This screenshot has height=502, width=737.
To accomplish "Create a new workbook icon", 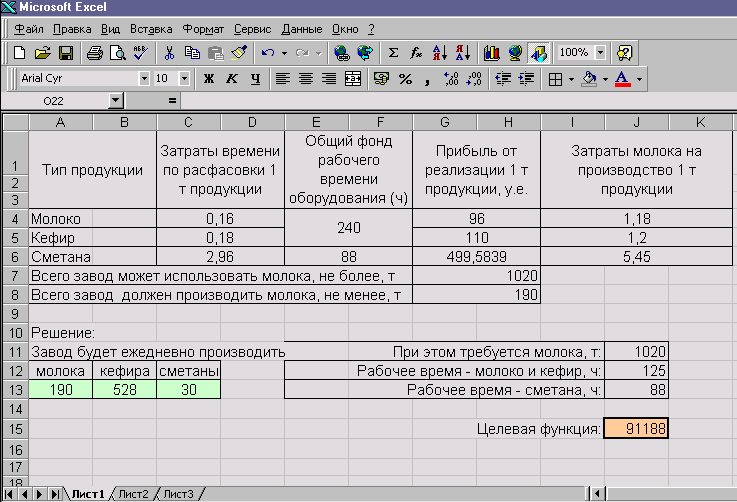I will click(19, 53).
